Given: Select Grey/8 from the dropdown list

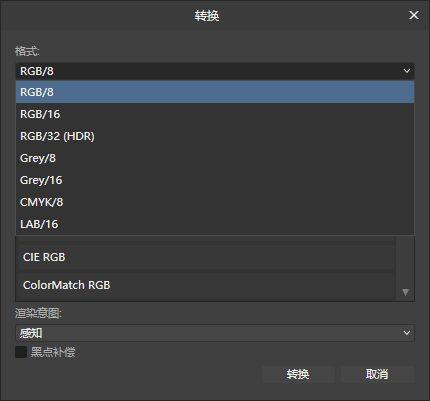Looking at the screenshot, I should (215, 158).
